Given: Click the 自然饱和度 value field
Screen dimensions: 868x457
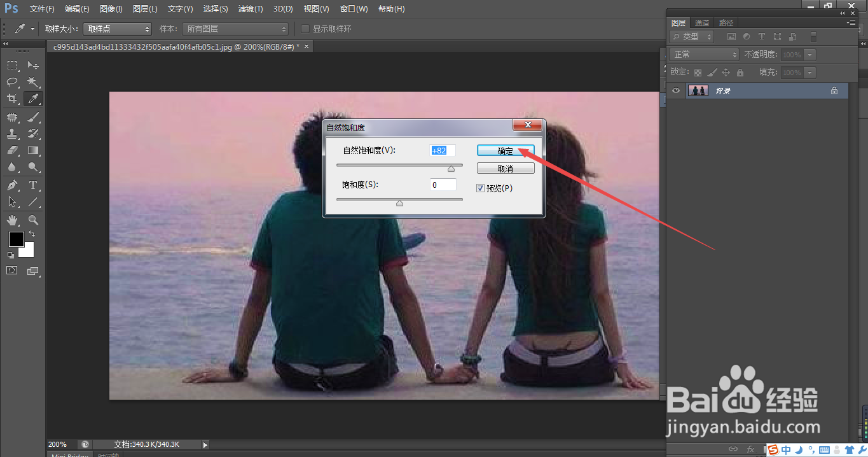Looking at the screenshot, I should click(443, 150).
